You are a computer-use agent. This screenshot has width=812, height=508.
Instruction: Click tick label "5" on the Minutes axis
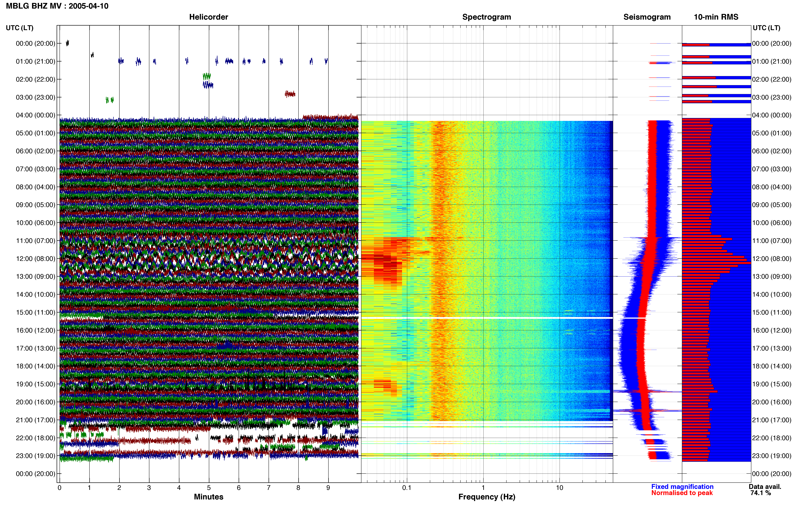pos(209,488)
